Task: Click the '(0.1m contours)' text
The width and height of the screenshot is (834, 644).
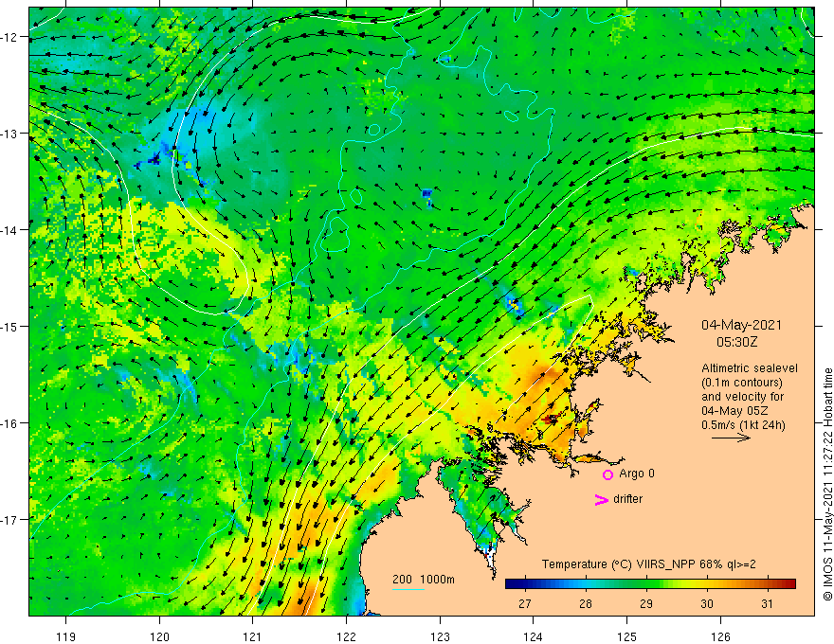Action: pyautogui.click(x=742, y=383)
